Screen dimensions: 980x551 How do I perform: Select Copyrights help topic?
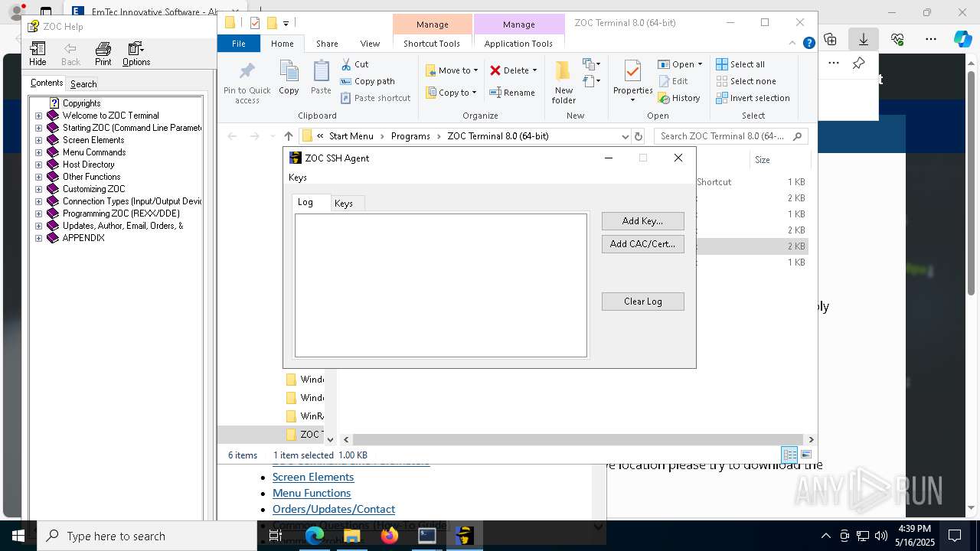tap(81, 103)
